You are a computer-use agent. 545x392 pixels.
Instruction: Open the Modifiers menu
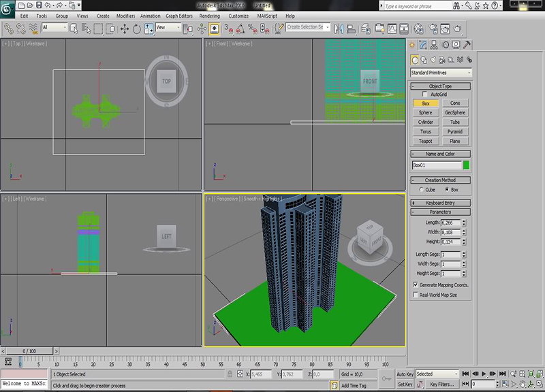[125, 16]
